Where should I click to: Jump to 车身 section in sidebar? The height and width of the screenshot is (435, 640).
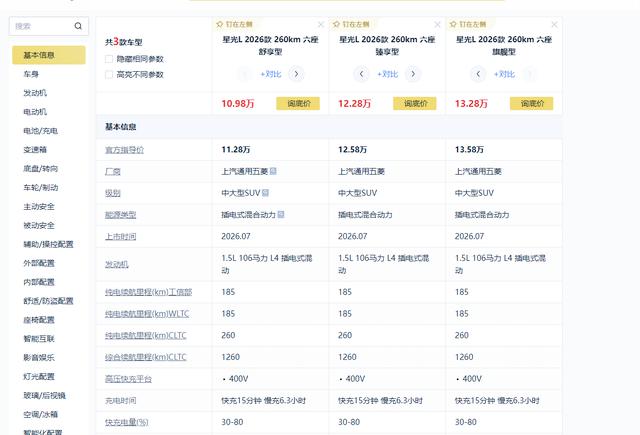click(x=31, y=74)
